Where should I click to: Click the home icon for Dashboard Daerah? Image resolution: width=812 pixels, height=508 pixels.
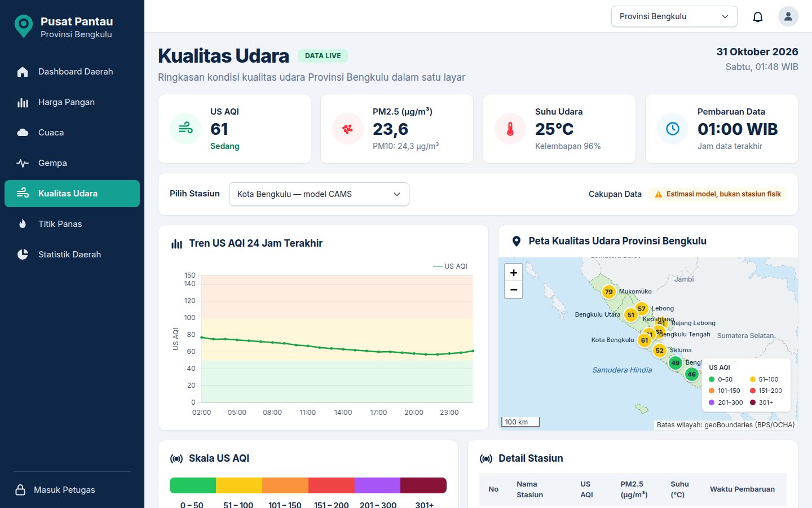tap(23, 72)
